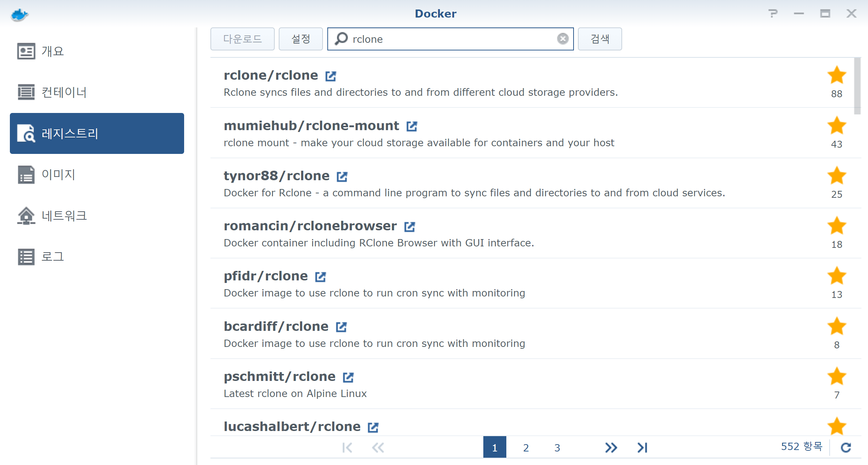The image size is (868, 465).
Task: Select 네트워크 in the sidebar
Action: coord(64,216)
